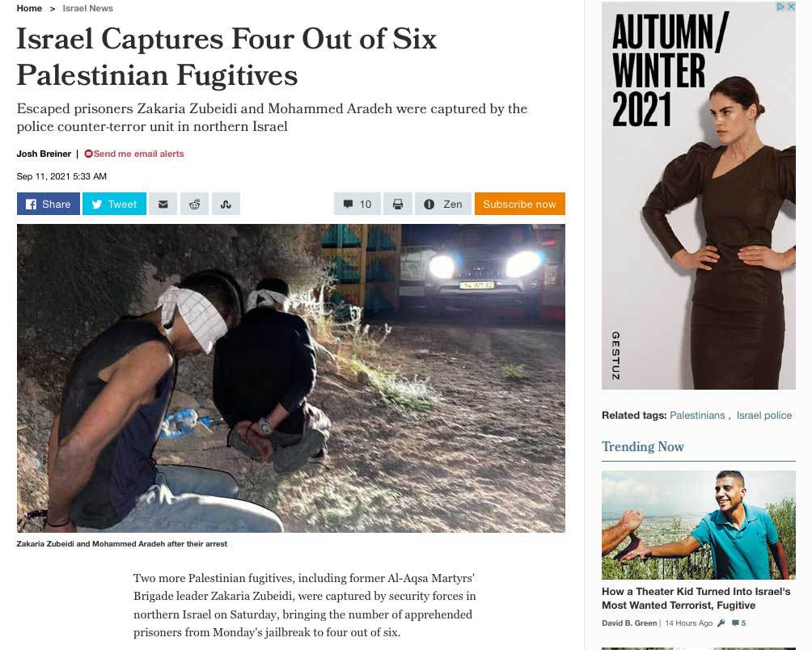812x650 pixels.
Task: Open the Israel police related tag
Action: (763, 415)
